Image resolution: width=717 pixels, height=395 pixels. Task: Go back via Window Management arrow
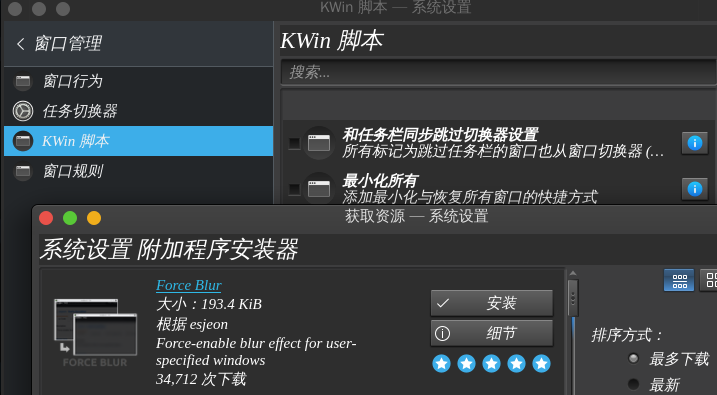pyautogui.click(x=21, y=44)
